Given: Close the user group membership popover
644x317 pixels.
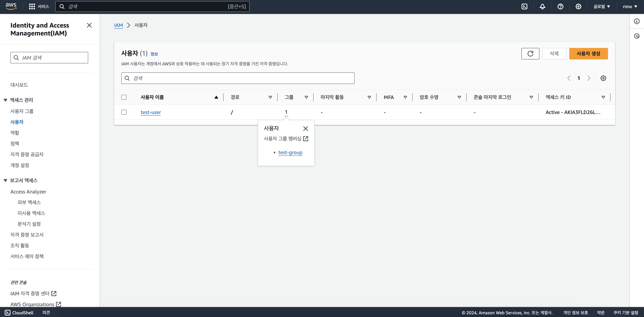Looking at the screenshot, I should (x=305, y=129).
